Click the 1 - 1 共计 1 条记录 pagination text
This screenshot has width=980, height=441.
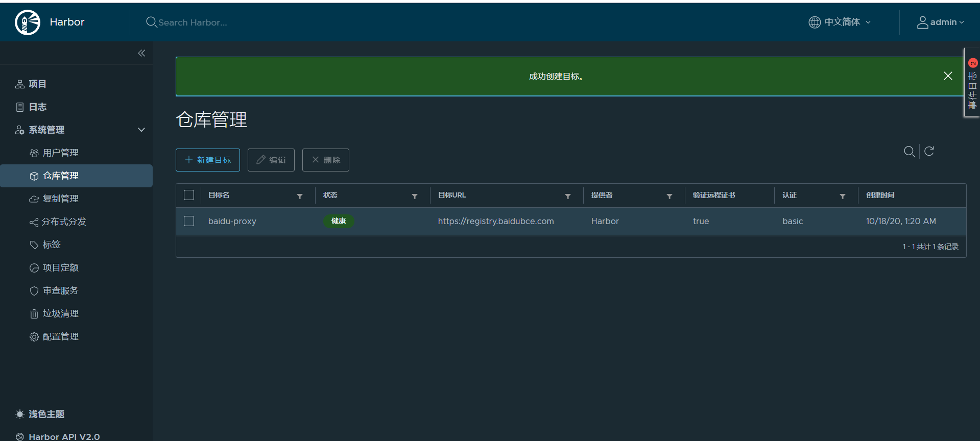tap(930, 247)
